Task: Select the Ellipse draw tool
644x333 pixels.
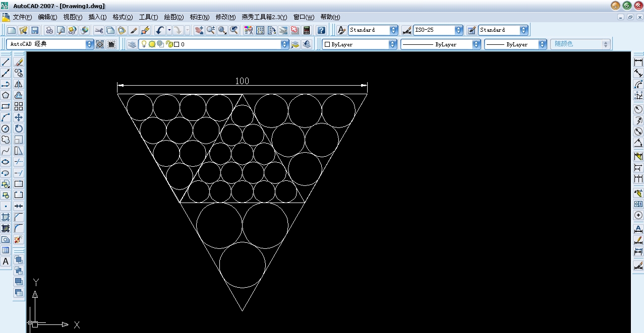Action: point(6,162)
